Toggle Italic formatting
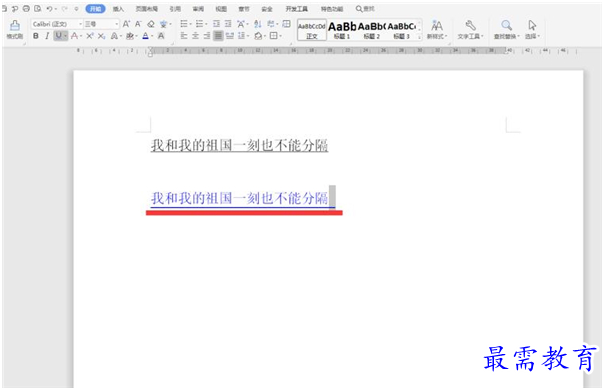The height and width of the screenshot is (390, 605). tap(47, 36)
